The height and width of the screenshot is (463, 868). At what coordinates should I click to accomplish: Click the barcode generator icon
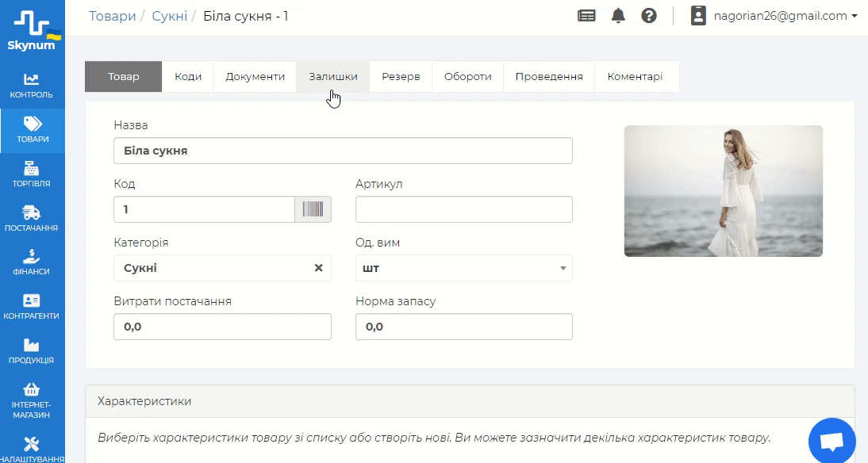tap(313, 209)
